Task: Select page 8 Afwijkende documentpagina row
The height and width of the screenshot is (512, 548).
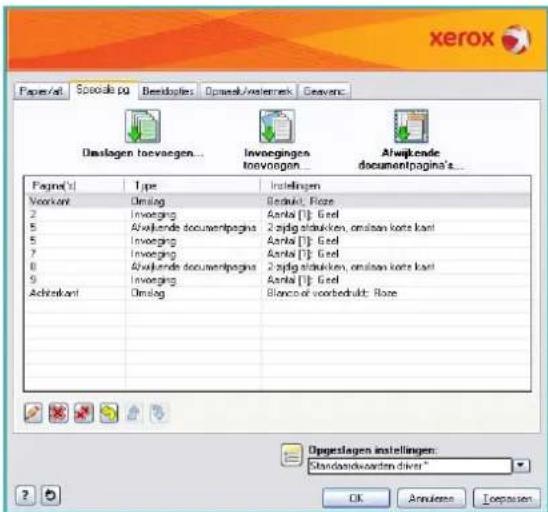Action: pos(278,267)
